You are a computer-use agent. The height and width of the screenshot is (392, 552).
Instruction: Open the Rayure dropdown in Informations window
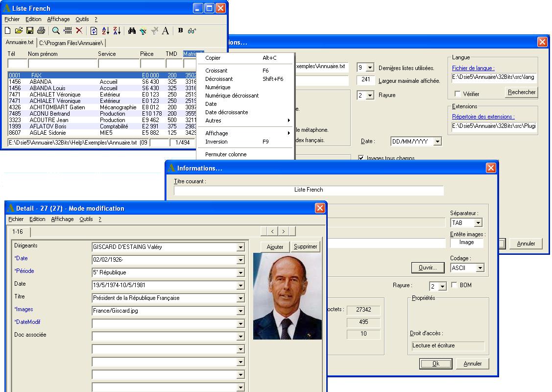point(443,286)
